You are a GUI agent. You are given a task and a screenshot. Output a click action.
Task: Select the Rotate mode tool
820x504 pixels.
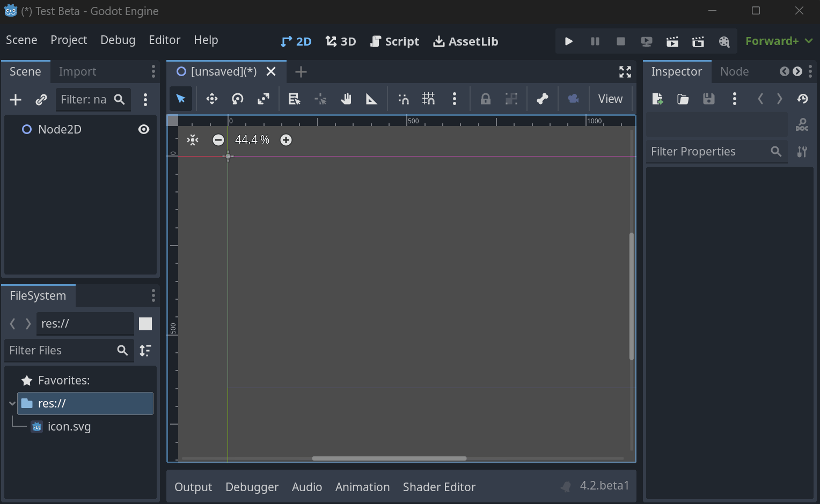click(x=237, y=99)
